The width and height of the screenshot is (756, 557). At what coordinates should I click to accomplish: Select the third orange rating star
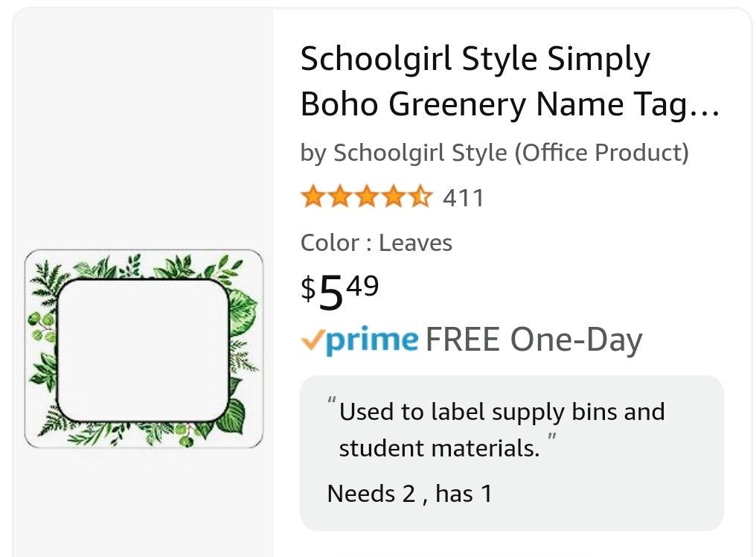[x=368, y=197]
